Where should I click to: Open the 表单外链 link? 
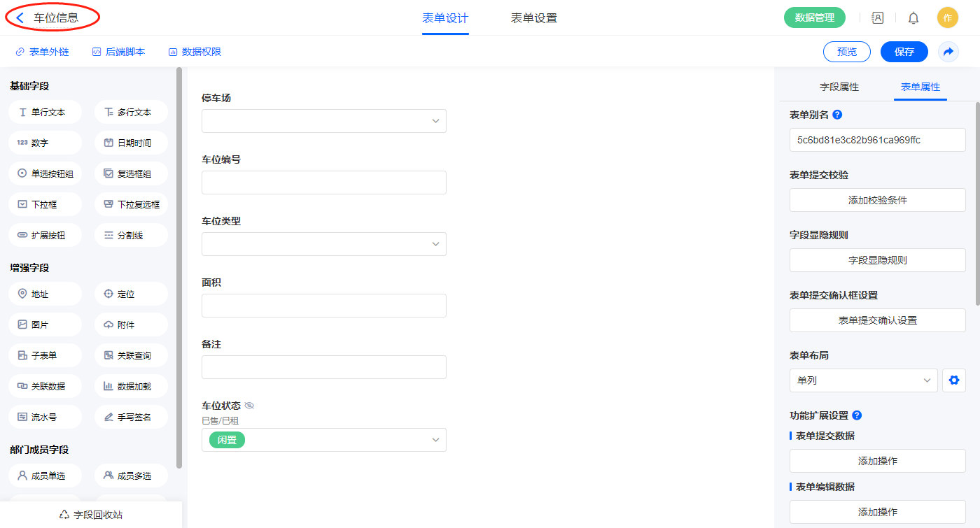(x=43, y=52)
